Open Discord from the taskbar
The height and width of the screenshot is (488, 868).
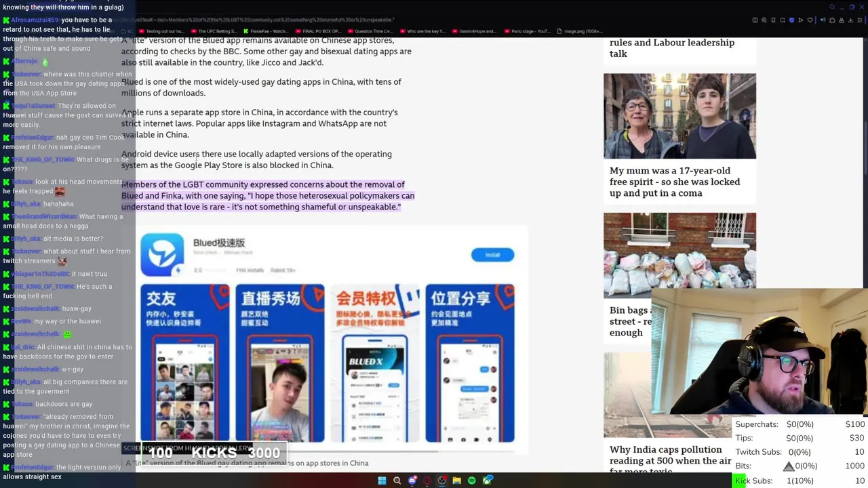[412, 481]
